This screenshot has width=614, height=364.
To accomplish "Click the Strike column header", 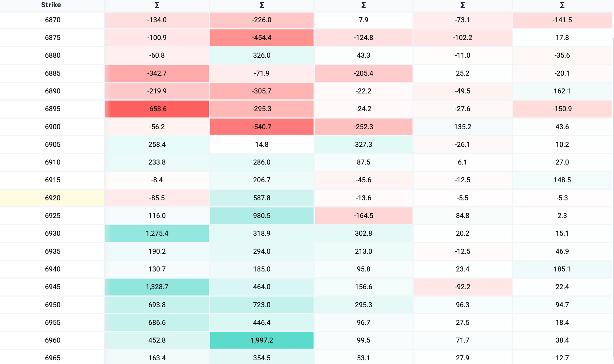I will point(51,5).
